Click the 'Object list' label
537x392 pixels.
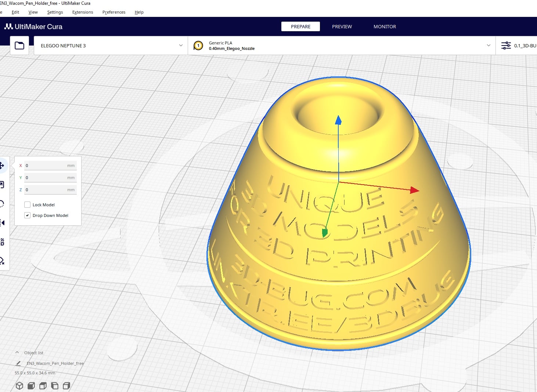point(34,353)
